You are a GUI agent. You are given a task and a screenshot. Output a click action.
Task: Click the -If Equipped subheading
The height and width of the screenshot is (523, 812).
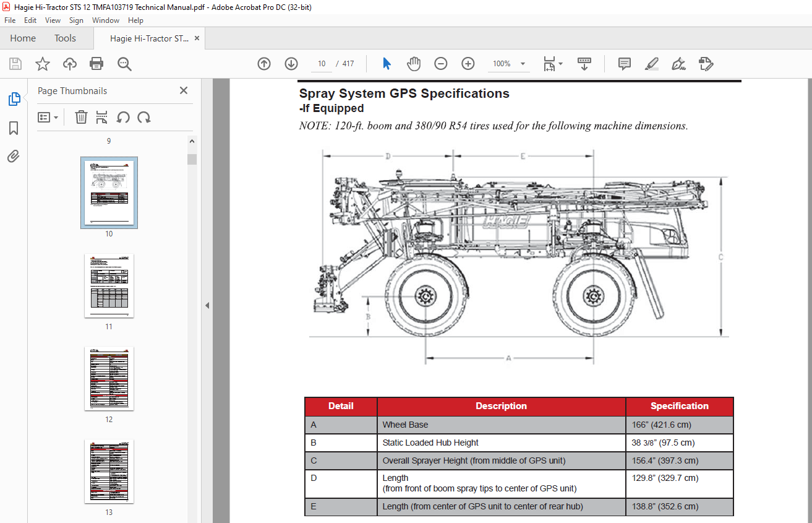pos(331,109)
